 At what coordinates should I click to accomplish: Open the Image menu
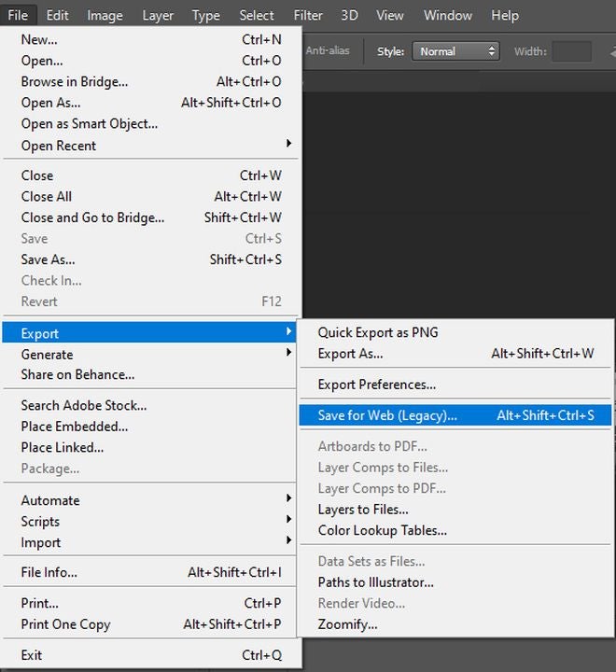pyautogui.click(x=105, y=16)
